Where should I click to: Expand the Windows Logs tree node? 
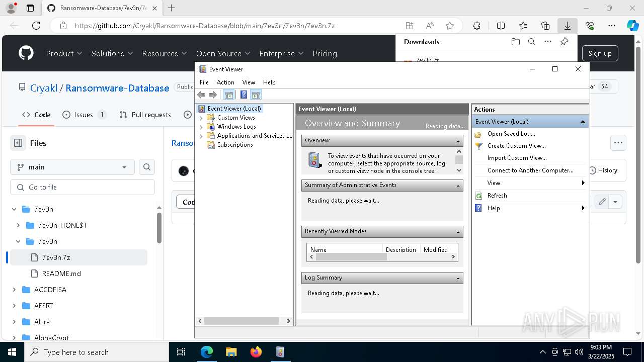[x=201, y=127]
